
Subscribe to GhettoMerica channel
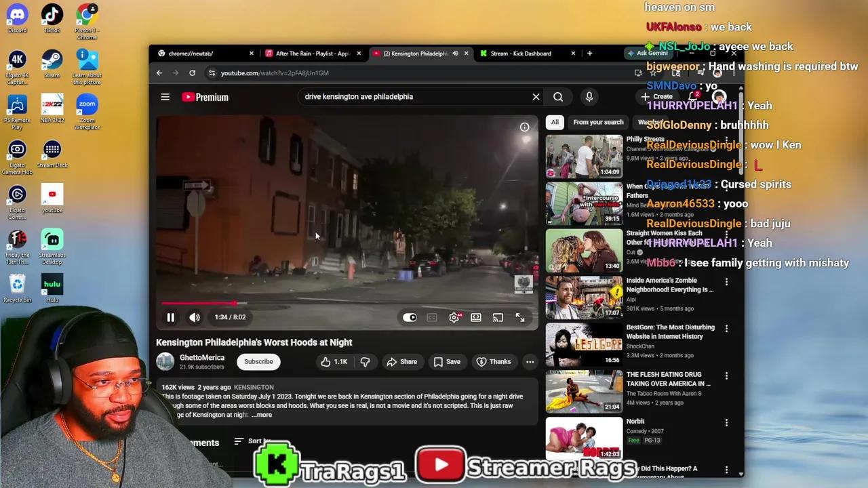258,362
